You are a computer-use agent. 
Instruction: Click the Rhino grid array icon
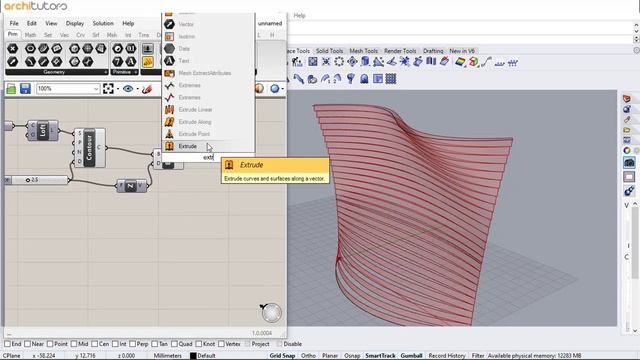pos(391,78)
